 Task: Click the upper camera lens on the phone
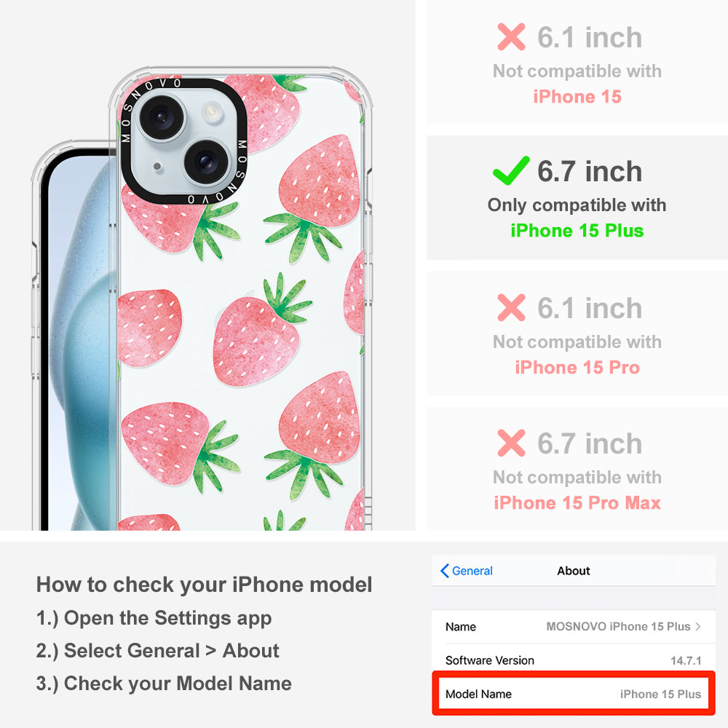162,116
